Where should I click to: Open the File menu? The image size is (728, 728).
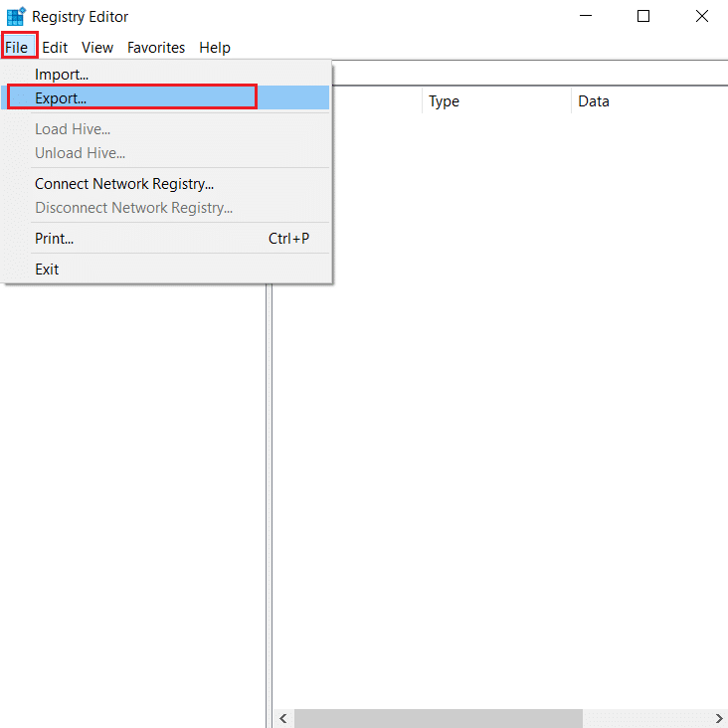click(x=19, y=47)
